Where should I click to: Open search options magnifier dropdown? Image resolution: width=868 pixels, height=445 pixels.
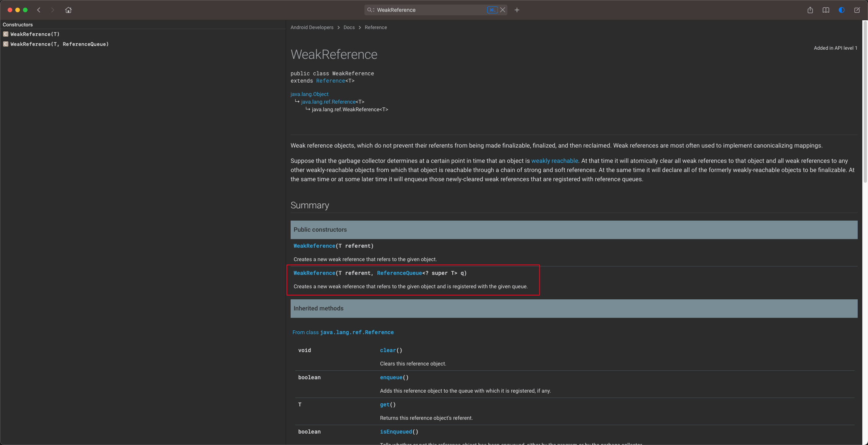click(371, 10)
